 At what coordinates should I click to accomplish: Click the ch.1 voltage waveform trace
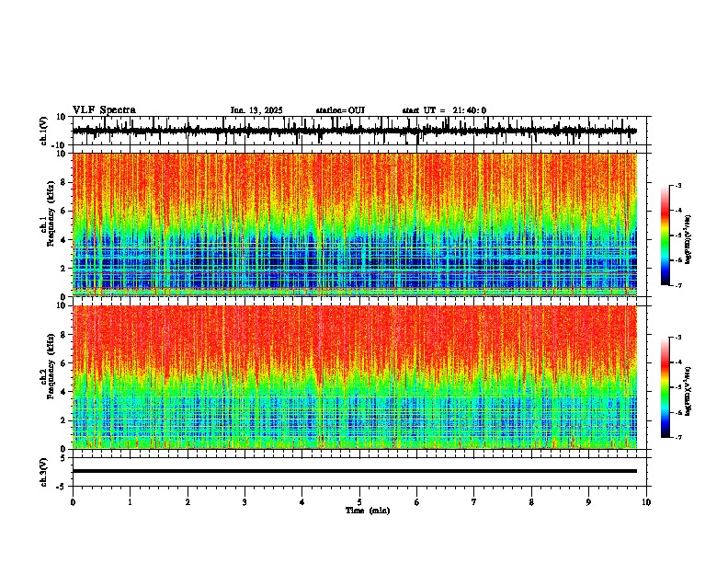tap(355, 131)
